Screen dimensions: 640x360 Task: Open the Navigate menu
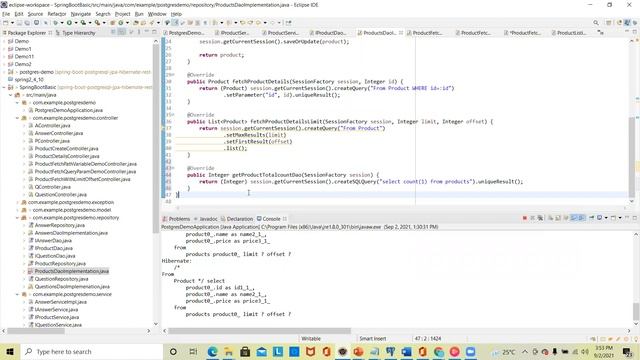pos(81,14)
